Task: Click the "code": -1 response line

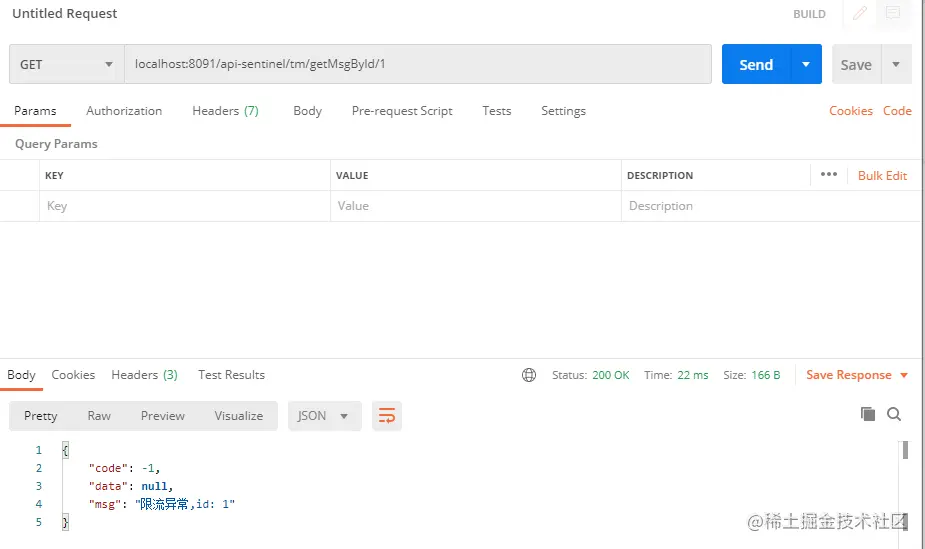Action: point(124,468)
